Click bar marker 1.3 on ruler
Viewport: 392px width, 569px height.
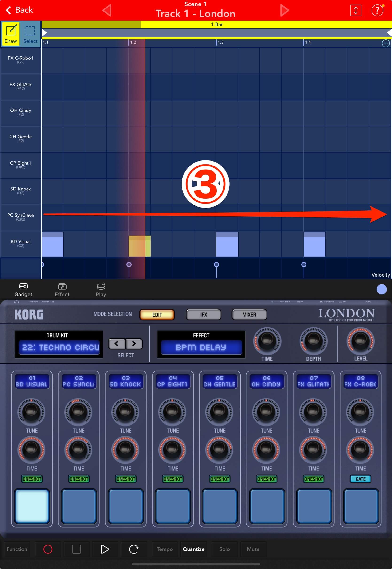click(220, 42)
